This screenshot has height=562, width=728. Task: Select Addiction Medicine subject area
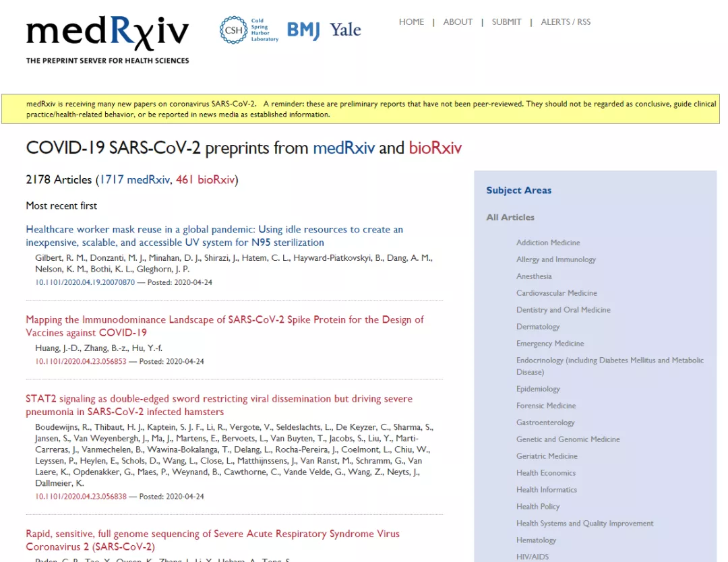[x=548, y=242]
